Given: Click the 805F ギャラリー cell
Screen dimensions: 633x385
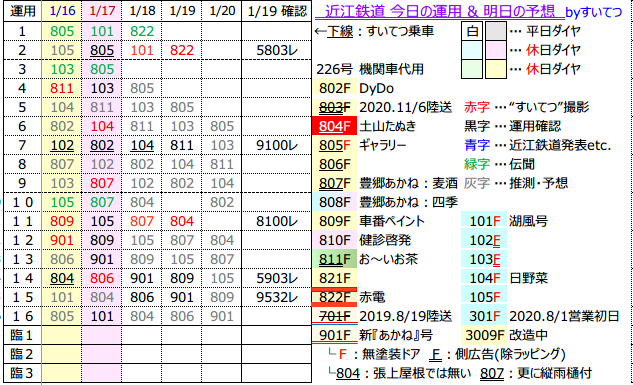Looking at the screenshot, I should click(335, 145).
